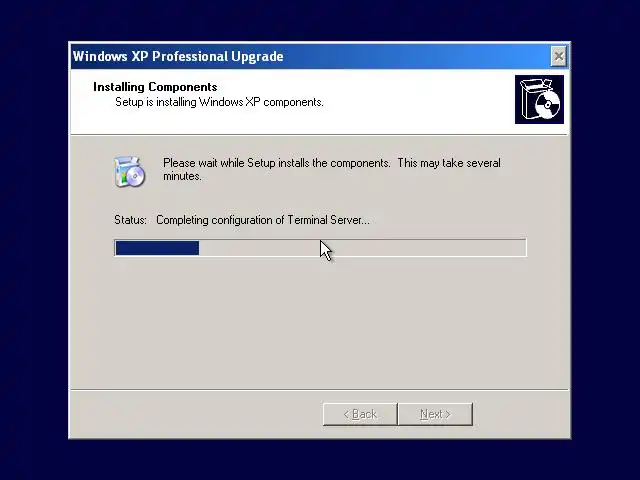Screen dimensions: 640x480
Task: Click the 'Completing configuration of Terminal Server' status text
Action: [x=263, y=220]
